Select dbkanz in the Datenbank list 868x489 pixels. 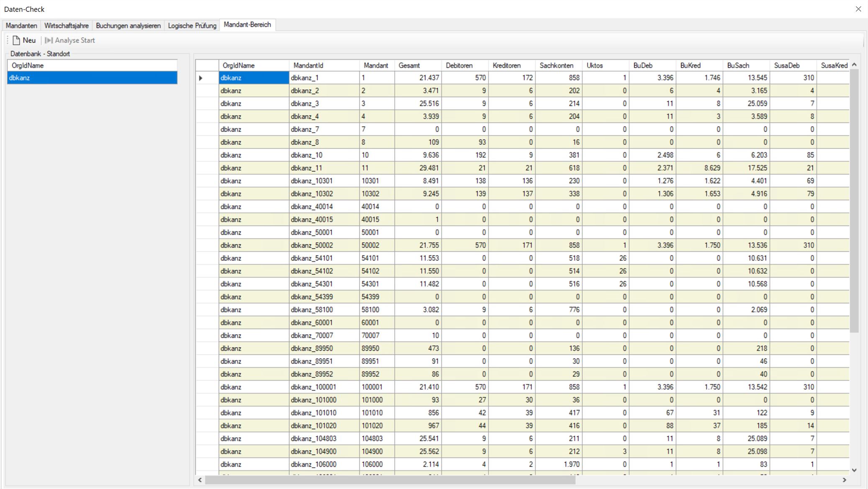pos(92,78)
